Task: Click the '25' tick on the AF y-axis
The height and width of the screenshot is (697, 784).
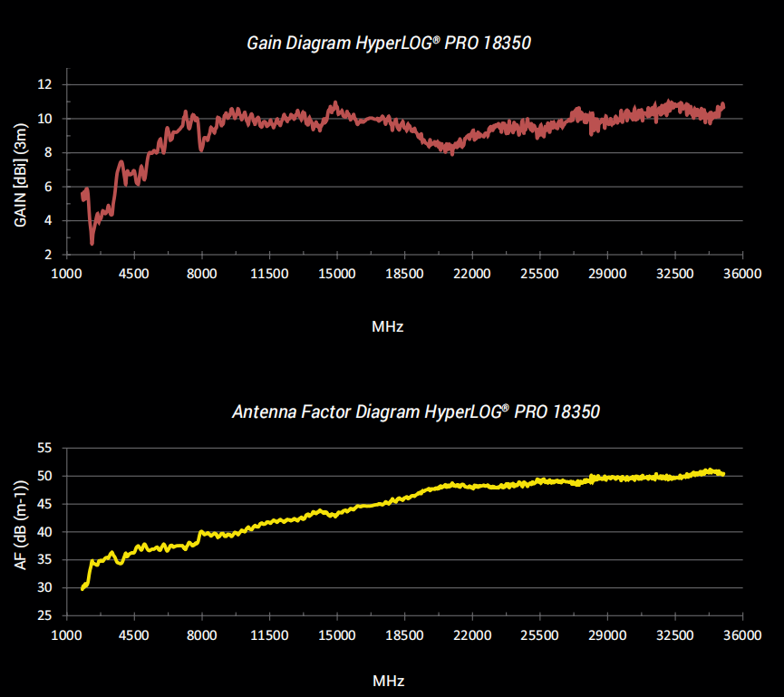Action: [45, 615]
